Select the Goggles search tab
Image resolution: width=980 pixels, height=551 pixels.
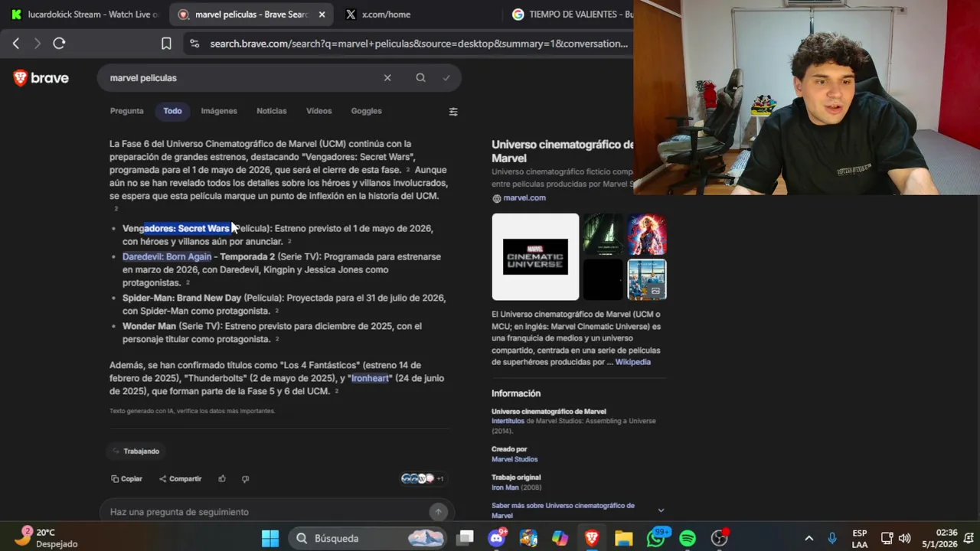click(x=366, y=111)
